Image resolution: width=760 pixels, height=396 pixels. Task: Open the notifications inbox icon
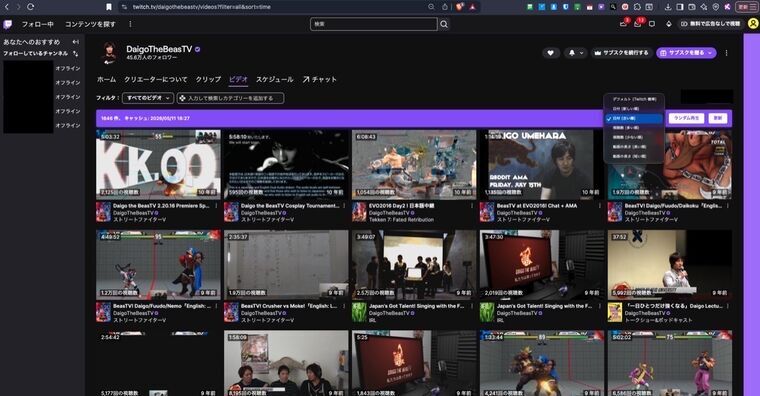[638, 23]
